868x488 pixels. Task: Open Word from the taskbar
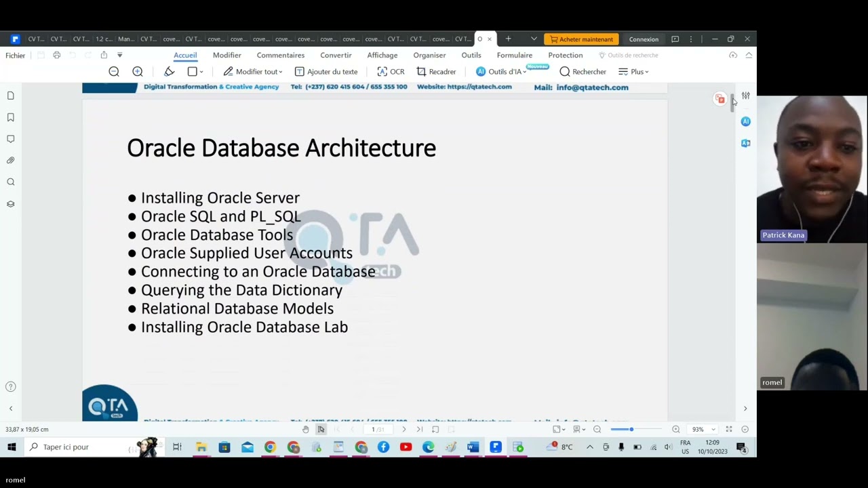point(473,447)
